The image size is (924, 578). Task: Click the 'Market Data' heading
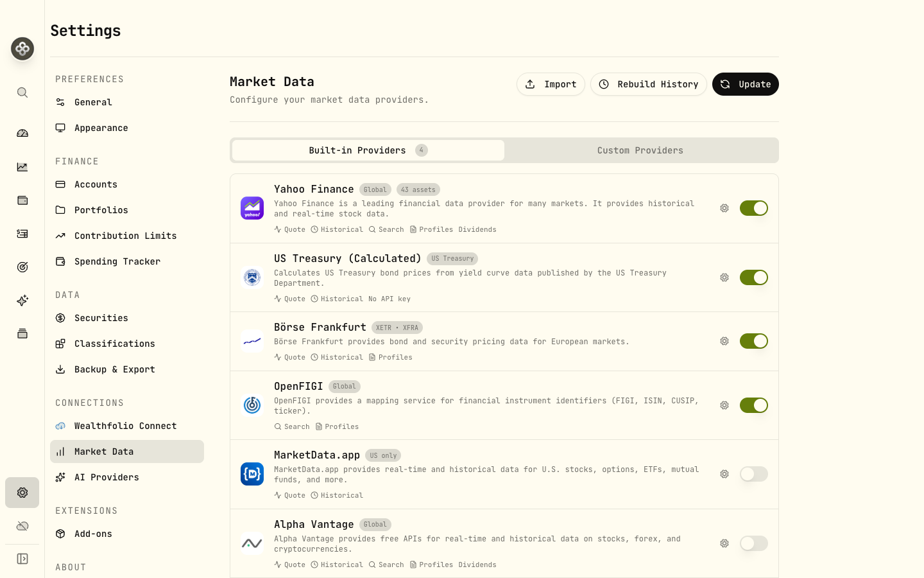pos(272,82)
